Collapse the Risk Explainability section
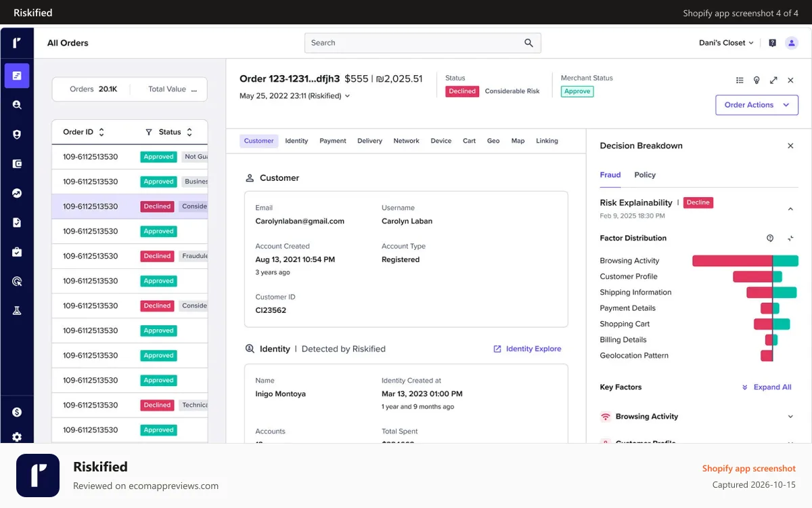Viewport: 812px width, 508px height. [790, 209]
